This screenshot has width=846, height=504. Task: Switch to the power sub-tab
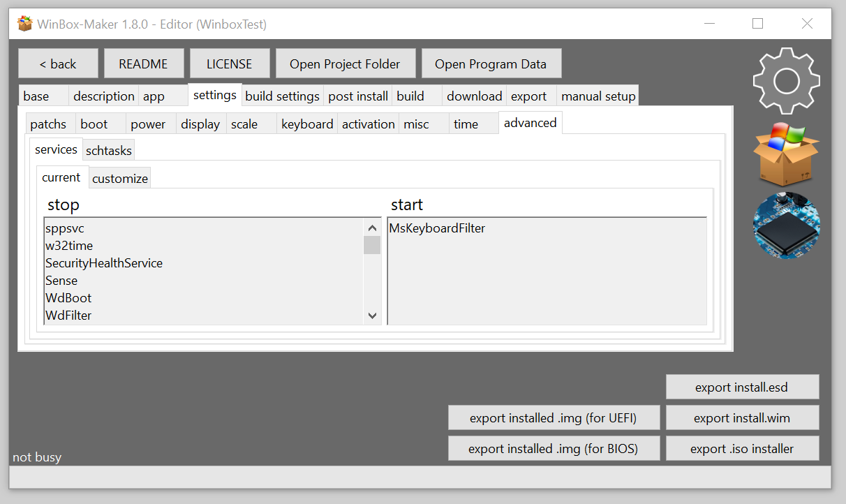151,124
